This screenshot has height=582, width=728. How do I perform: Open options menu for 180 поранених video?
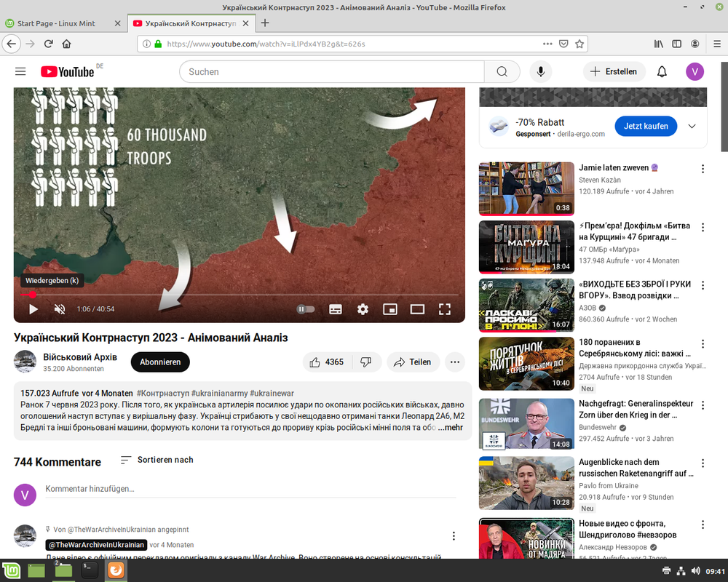[x=703, y=343]
